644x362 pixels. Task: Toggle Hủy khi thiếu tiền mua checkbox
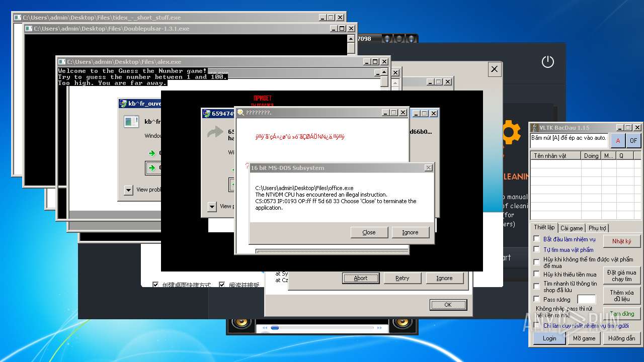[536, 274]
